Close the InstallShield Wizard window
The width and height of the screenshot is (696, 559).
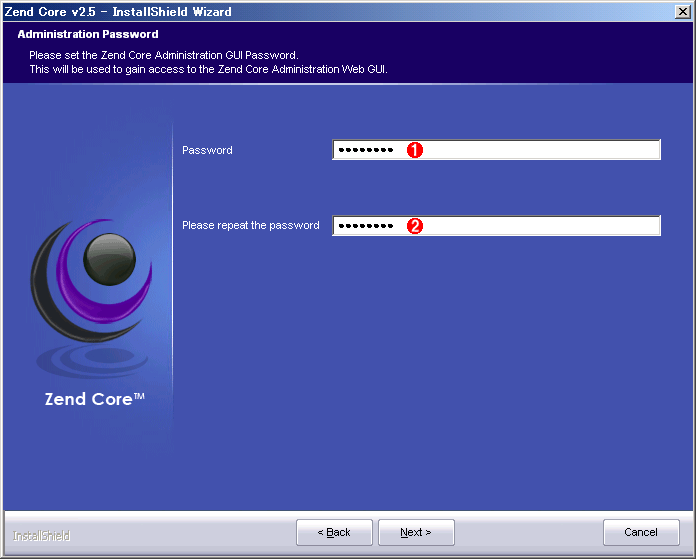tap(683, 12)
